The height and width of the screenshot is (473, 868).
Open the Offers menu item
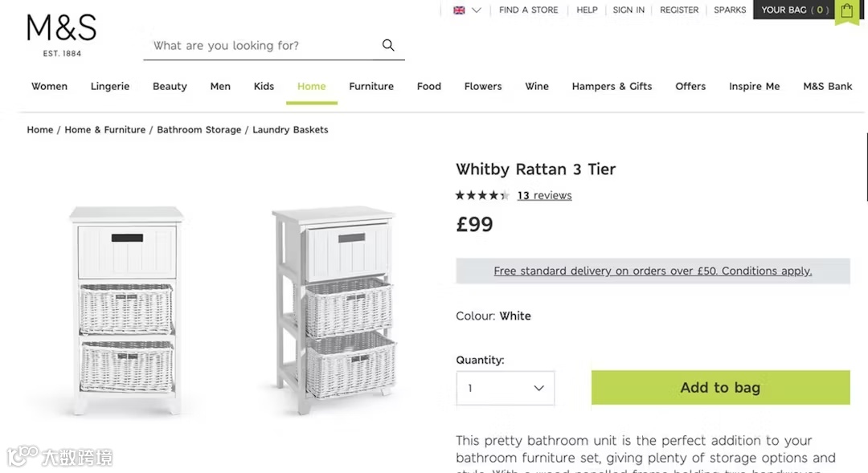coord(690,86)
